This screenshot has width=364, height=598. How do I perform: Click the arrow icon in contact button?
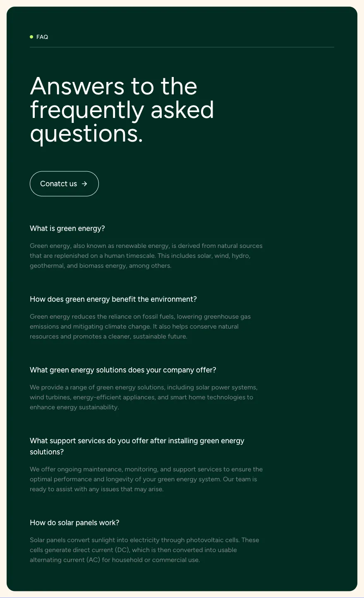click(x=84, y=184)
